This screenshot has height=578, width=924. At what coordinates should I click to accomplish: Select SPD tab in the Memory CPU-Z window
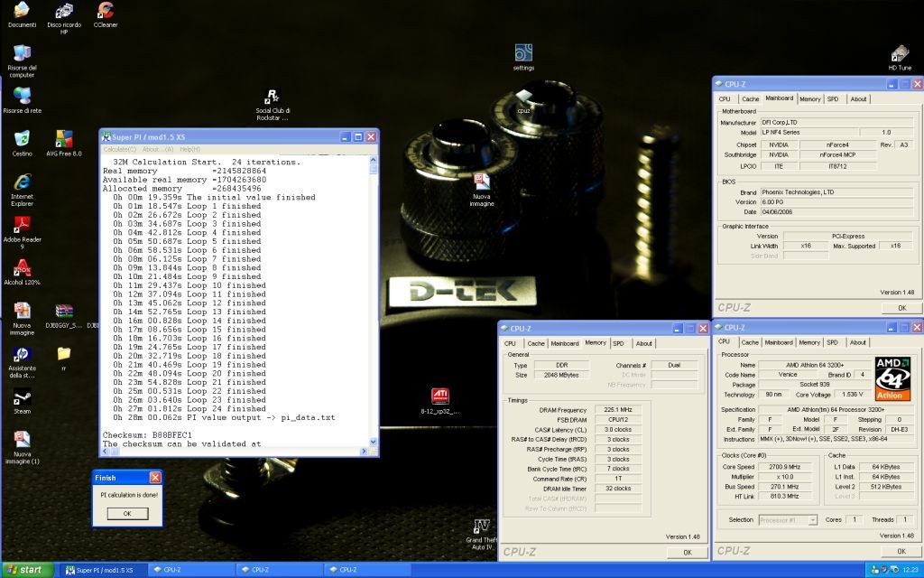[618, 343]
